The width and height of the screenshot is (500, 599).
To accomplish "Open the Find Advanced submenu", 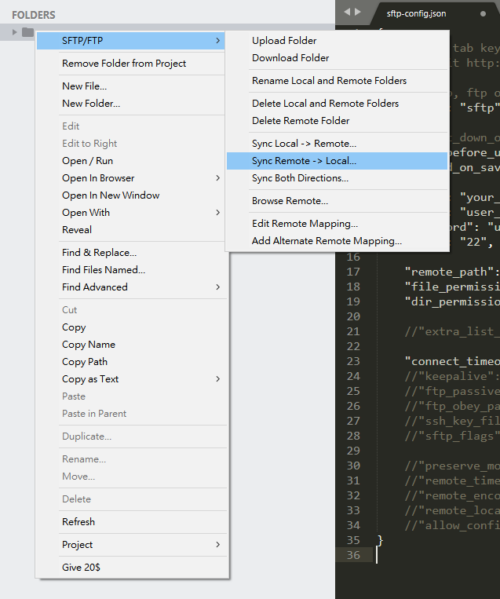I will (x=132, y=287).
